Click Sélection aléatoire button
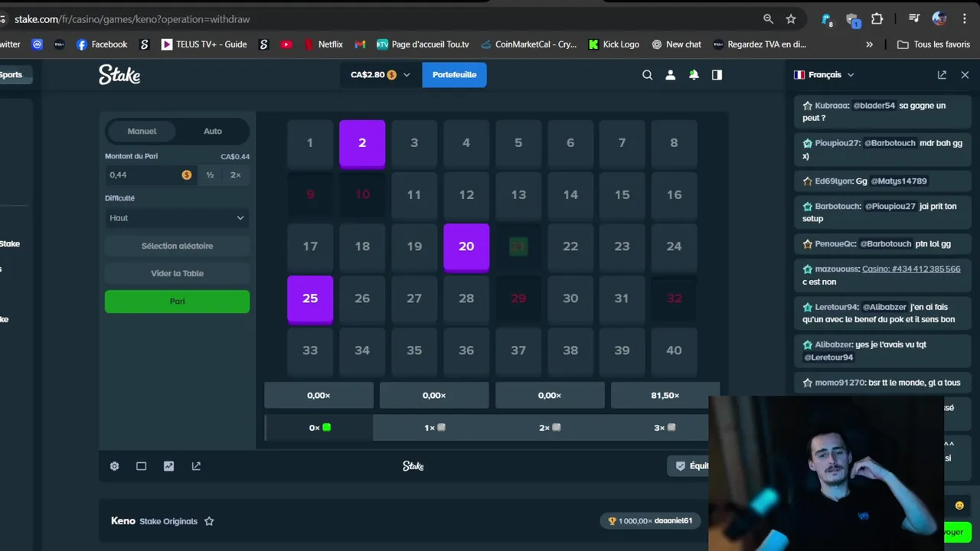980x551 pixels. (x=177, y=246)
